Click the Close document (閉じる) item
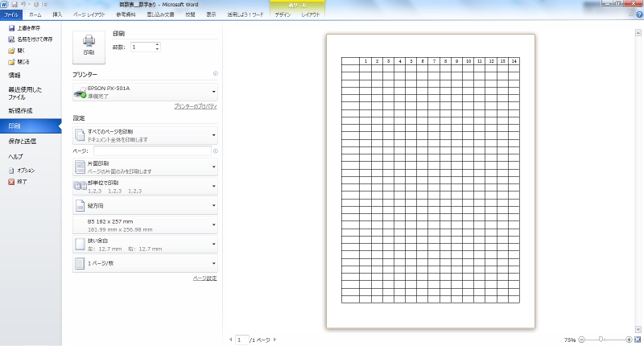Screen dimensions: 644x346 [19, 62]
